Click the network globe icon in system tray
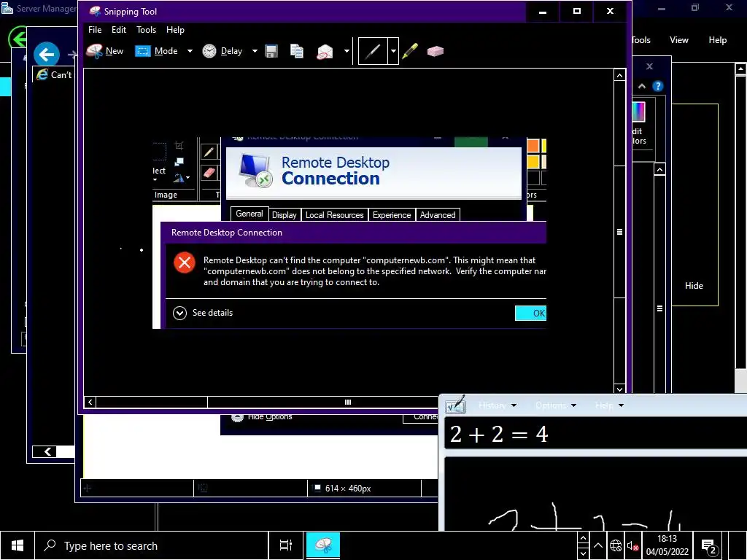 click(616, 545)
